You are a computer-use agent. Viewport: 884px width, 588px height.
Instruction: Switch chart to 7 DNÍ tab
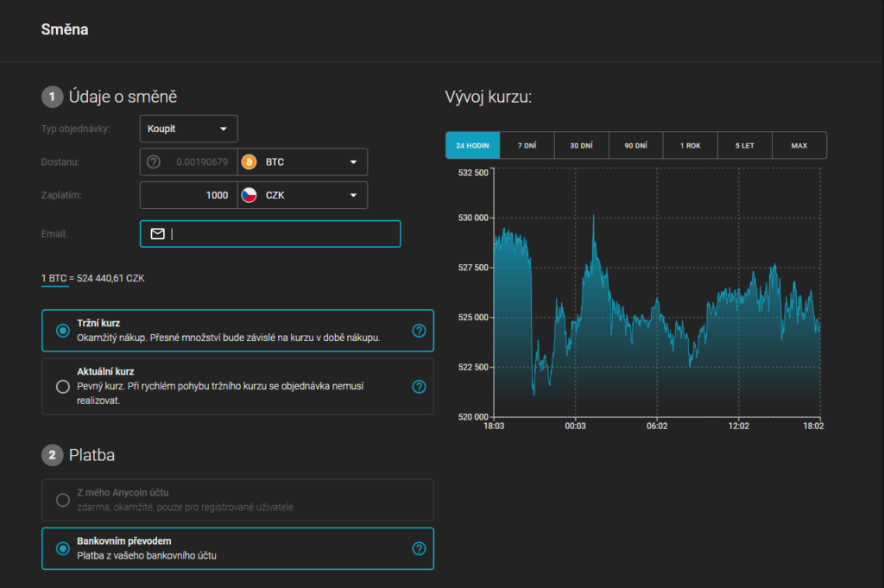pos(527,145)
